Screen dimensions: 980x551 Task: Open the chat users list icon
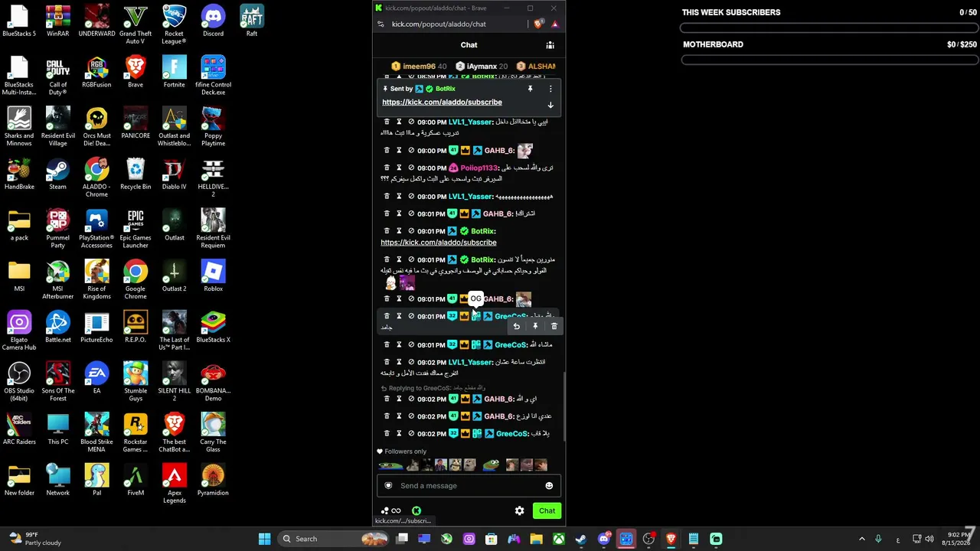point(550,45)
